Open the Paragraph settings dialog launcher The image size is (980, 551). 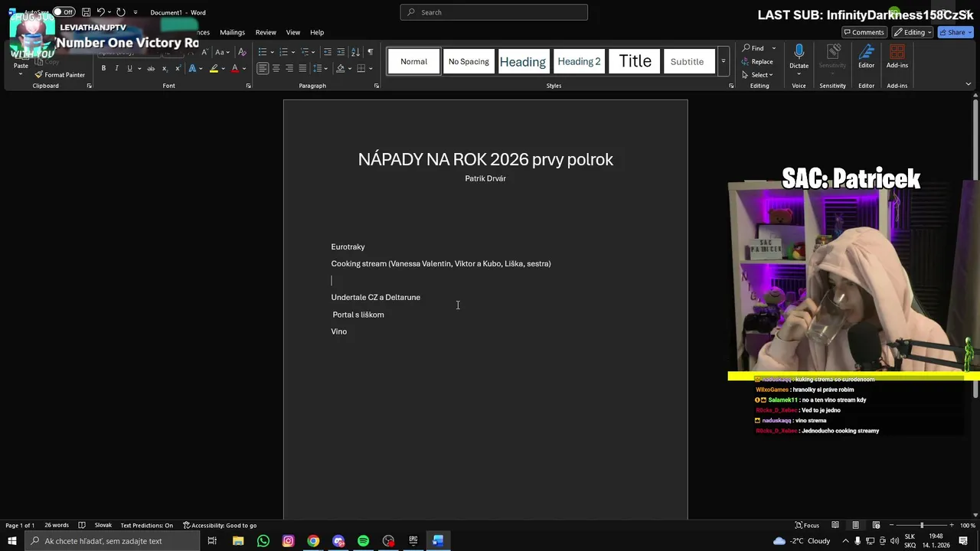pyautogui.click(x=377, y=86)
